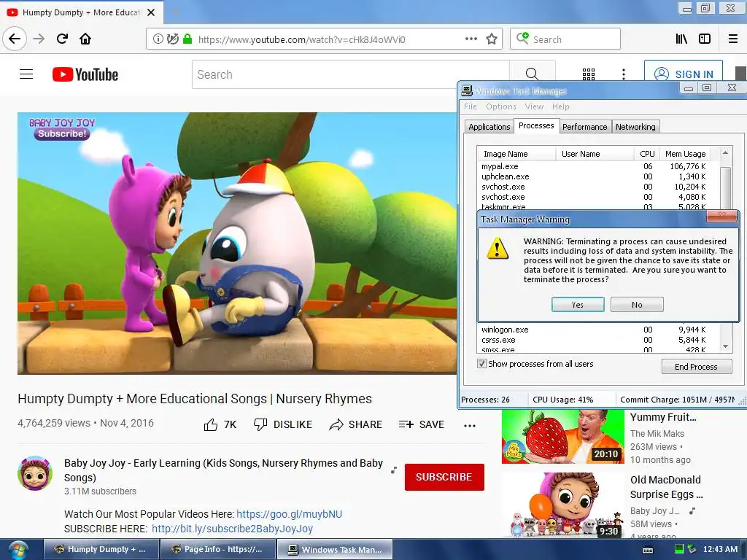
Task: Toggle the browser sidebar icon
Action: pos(705,39)
